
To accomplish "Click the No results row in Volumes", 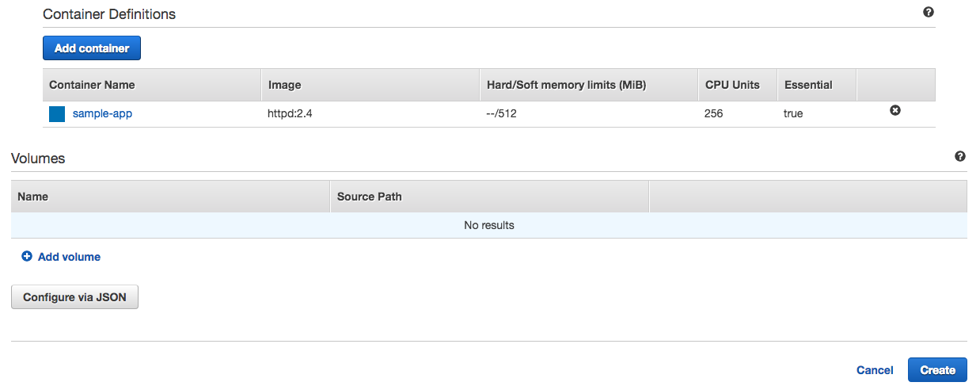I will click(x=489, y=225).
